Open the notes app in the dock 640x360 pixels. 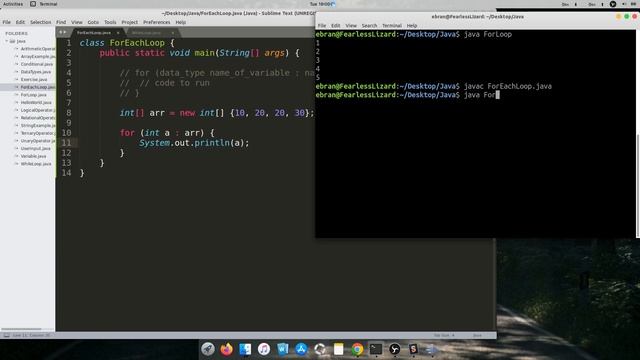pos(338,349)
